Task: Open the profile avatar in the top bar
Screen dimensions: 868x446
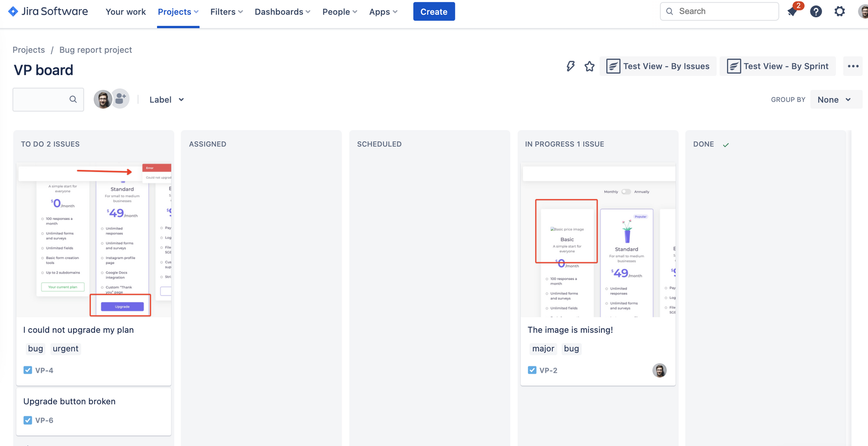Action: (x=863, y=12)
